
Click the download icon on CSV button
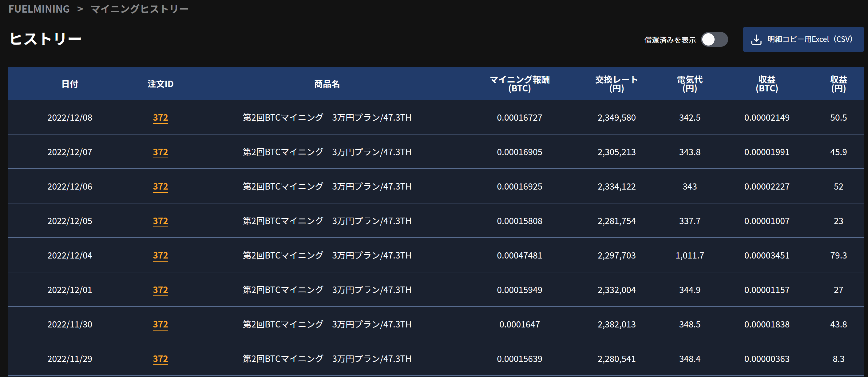756,39
